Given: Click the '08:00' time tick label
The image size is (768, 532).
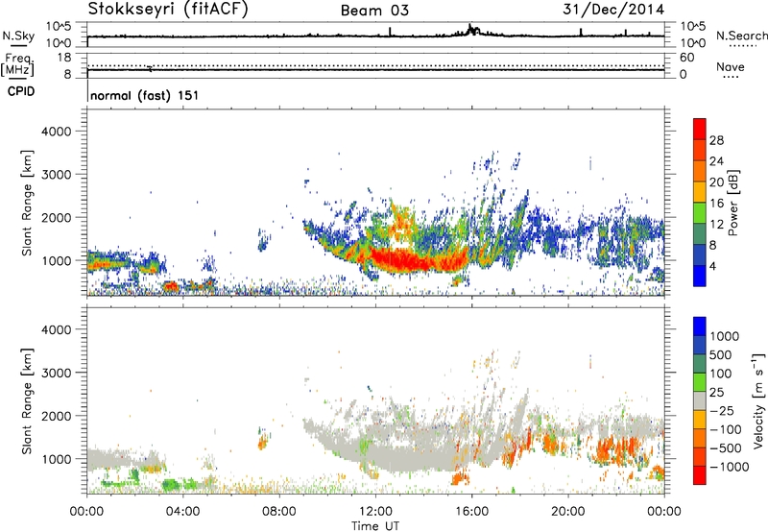Looking at the screenshot, I should click(x=279, y=512).
